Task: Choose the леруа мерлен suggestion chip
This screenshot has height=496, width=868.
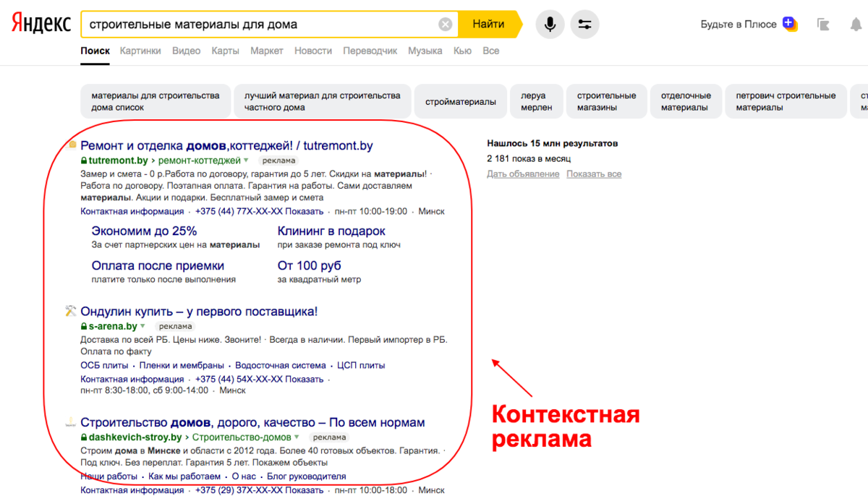Action: [537, 101]
